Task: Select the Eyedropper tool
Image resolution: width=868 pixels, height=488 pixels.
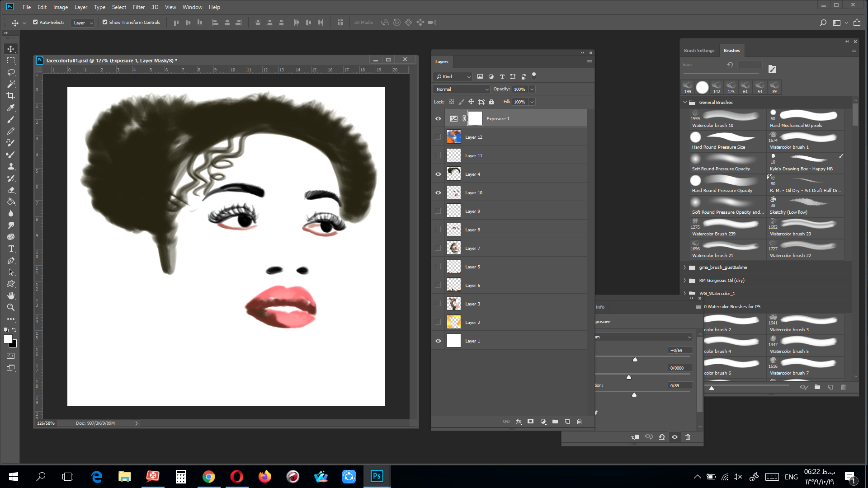Action: tap(11, 108)
